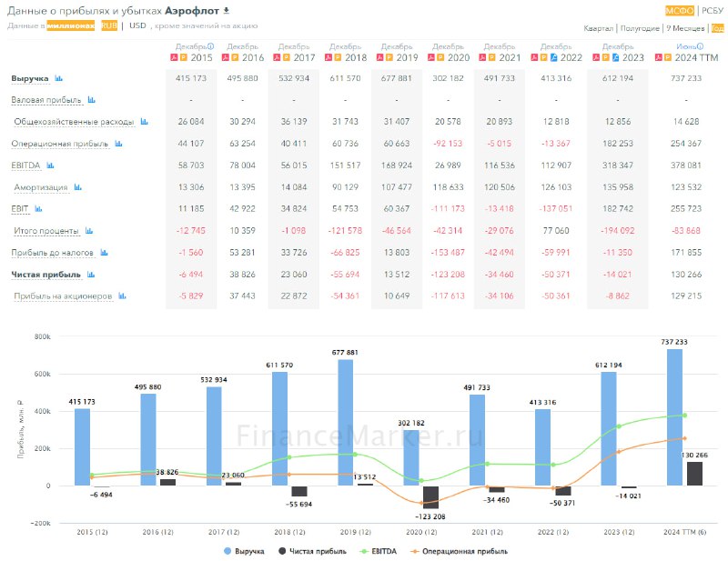Open the chart icon beside Прибыль на акционеров
Image resolution: width=728 pixels, height=561 pixels.
pos(122,296)
